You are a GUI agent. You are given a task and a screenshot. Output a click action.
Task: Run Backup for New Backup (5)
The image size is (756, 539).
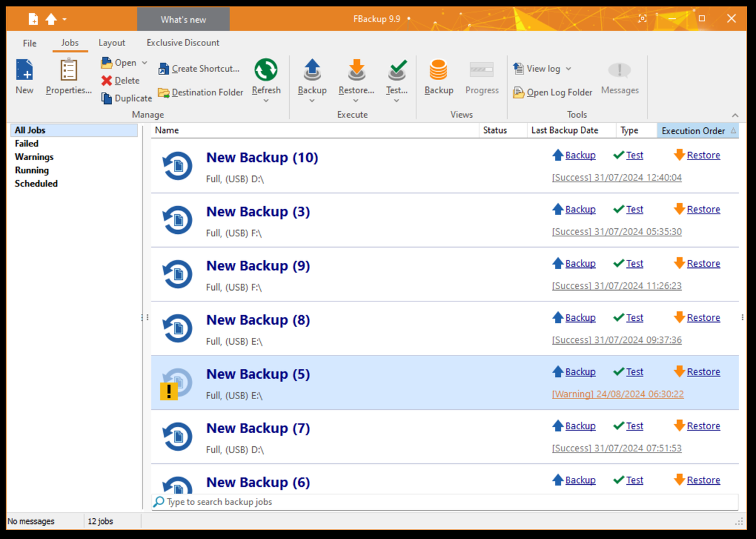(x=580, y=371)
